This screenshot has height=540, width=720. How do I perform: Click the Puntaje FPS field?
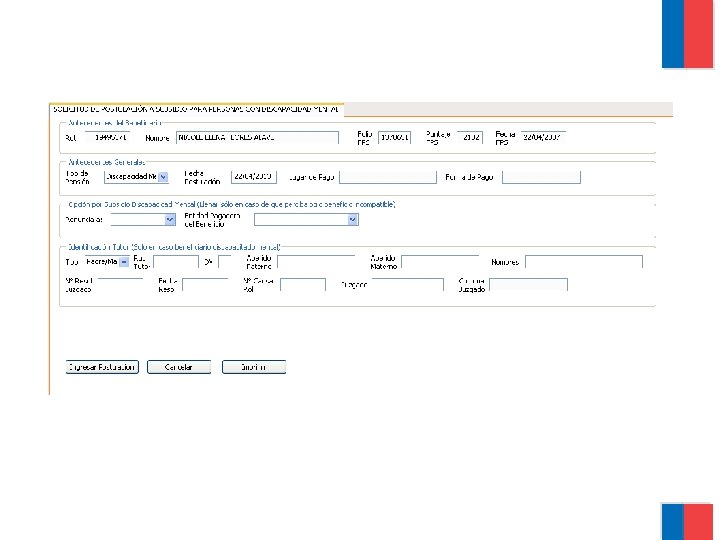470,137
